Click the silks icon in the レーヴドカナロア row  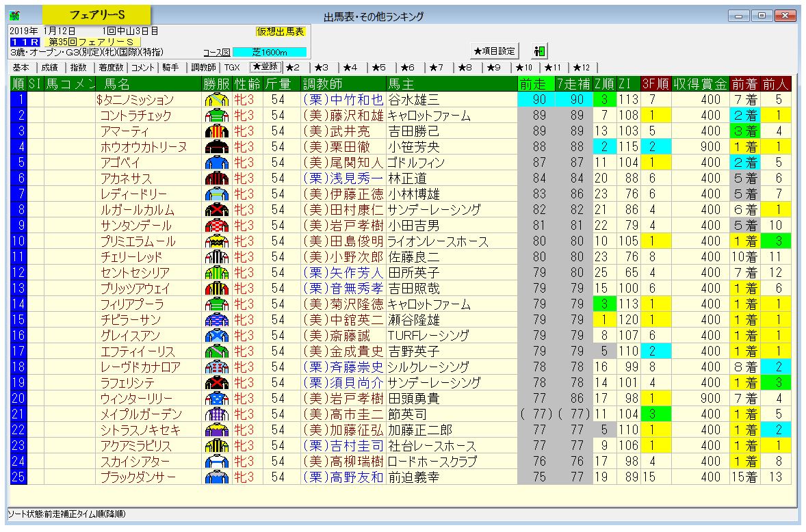point(216,367)
